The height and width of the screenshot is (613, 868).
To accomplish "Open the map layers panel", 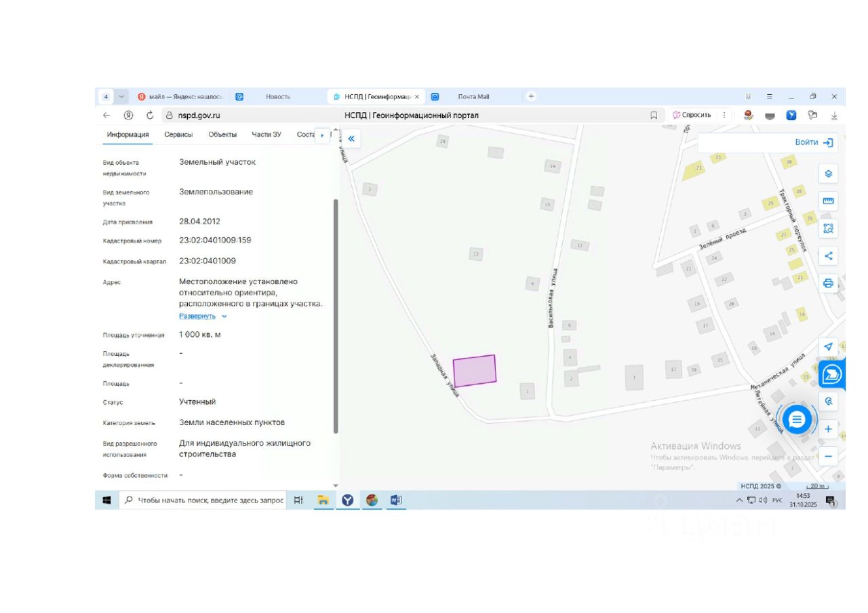I will (x=828, y=174).
